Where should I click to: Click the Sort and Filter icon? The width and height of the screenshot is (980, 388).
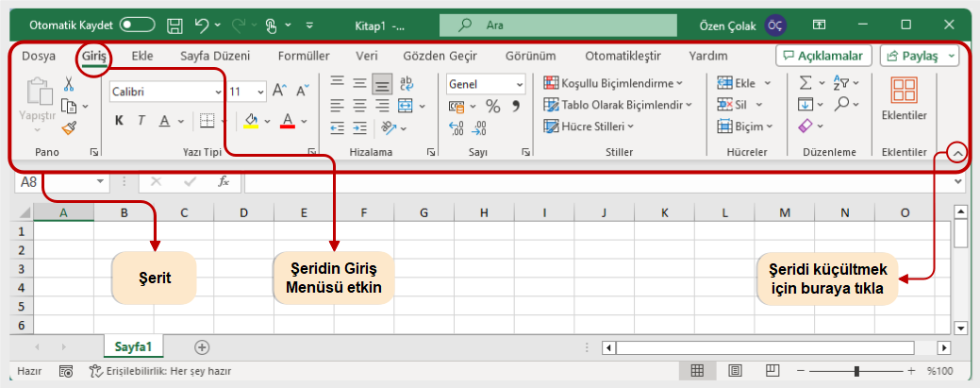point(840,83)
